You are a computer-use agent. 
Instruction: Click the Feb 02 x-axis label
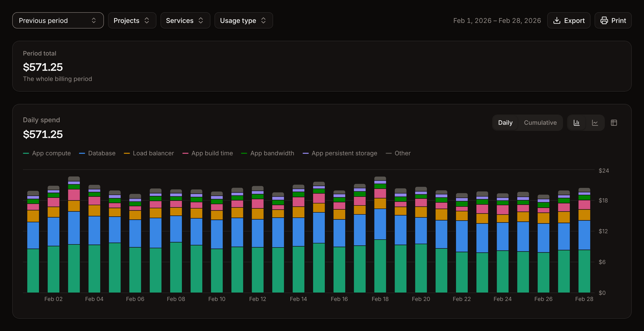tap(53, 299)
